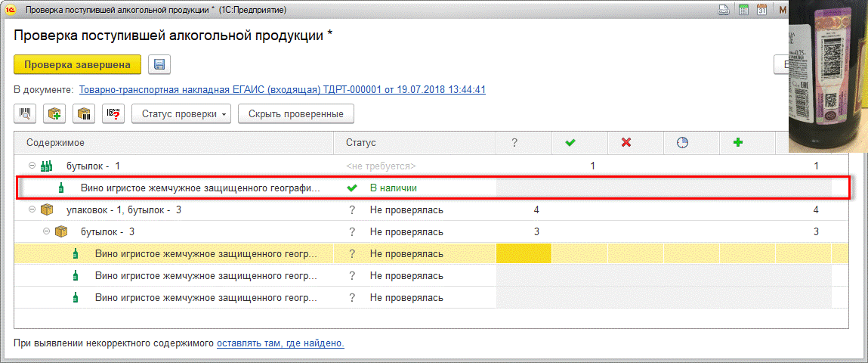
Task: Open the calculator in the title bar
Action: click(743, 11)
